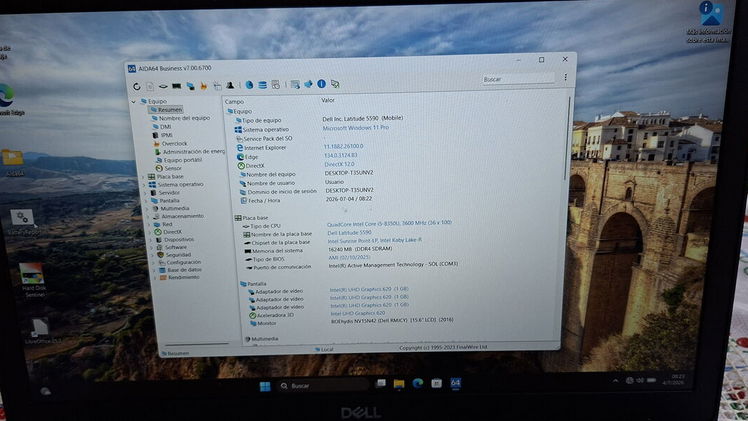Select Configuración in the tree

point(180,262)
